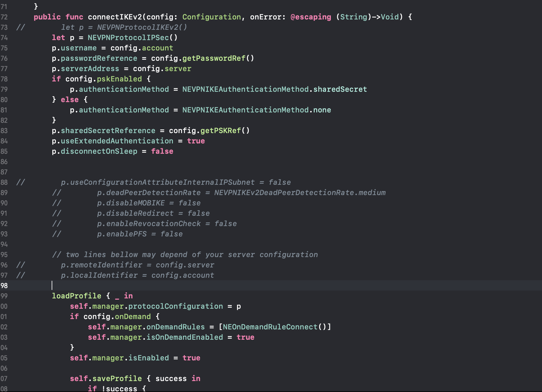Place cursor on the connectIKEv2 function name
Image resolution: width=542 pixels, height=392 pixels.
(115, 17)
